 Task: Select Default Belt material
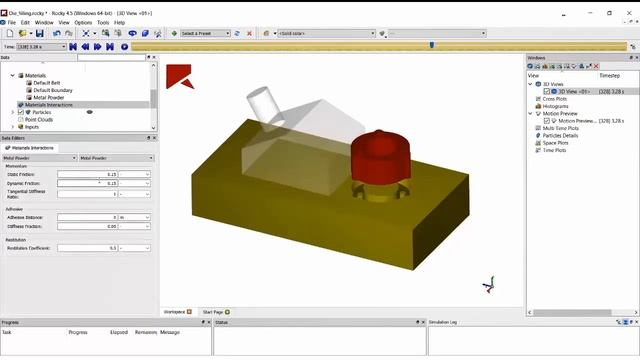click(47, 83)
